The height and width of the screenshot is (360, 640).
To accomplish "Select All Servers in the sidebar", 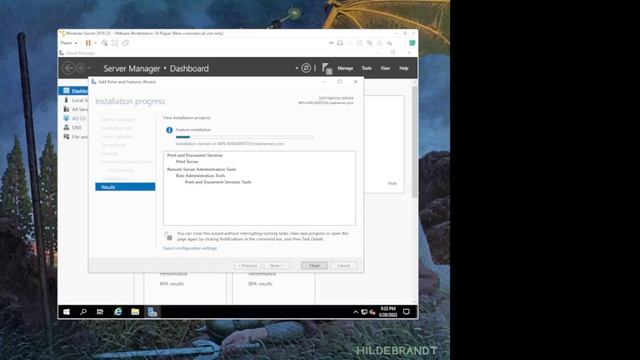I will pyautogui.click(x=73, y=109).
